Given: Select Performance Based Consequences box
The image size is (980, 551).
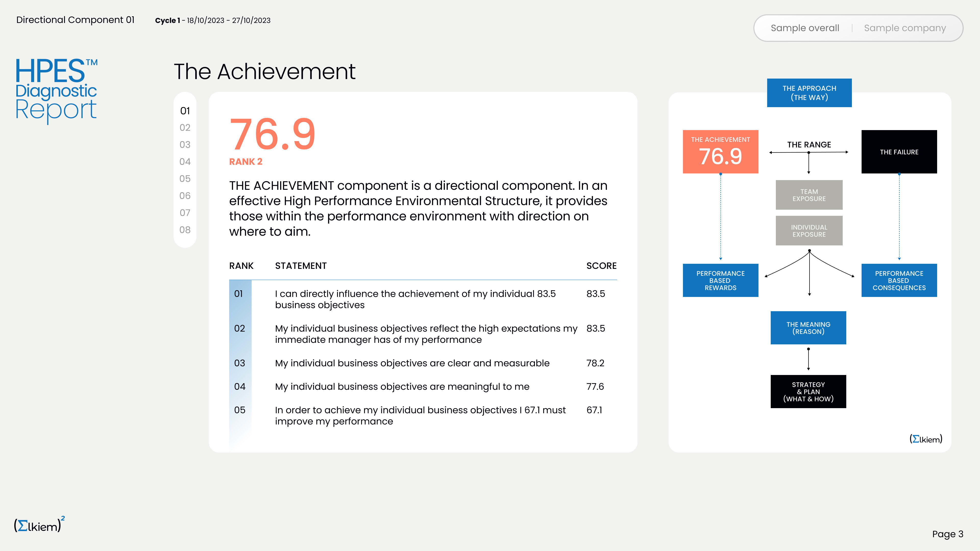Looking at the screenshot, I should [899, 280].
